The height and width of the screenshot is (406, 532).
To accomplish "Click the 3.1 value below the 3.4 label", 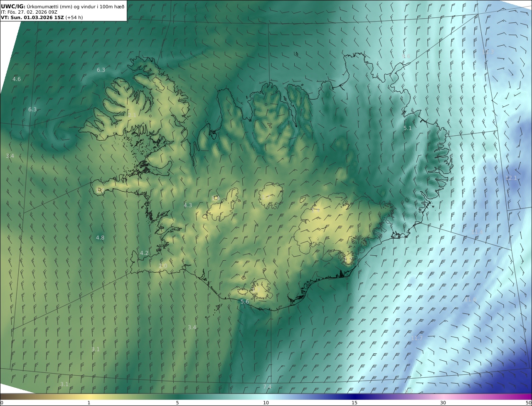I will pyautogui.click(x=96, y=349).
